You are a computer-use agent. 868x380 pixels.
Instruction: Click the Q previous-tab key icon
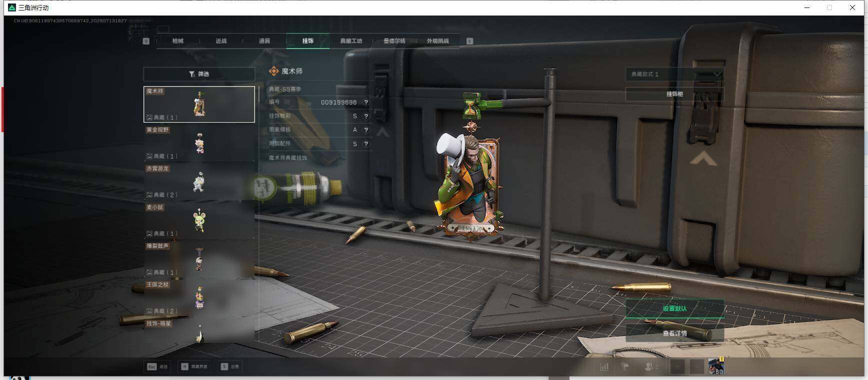coord(146,41)
